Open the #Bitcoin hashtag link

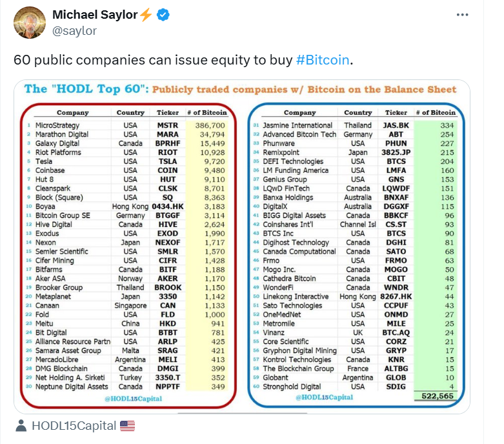tap(323, 60)
